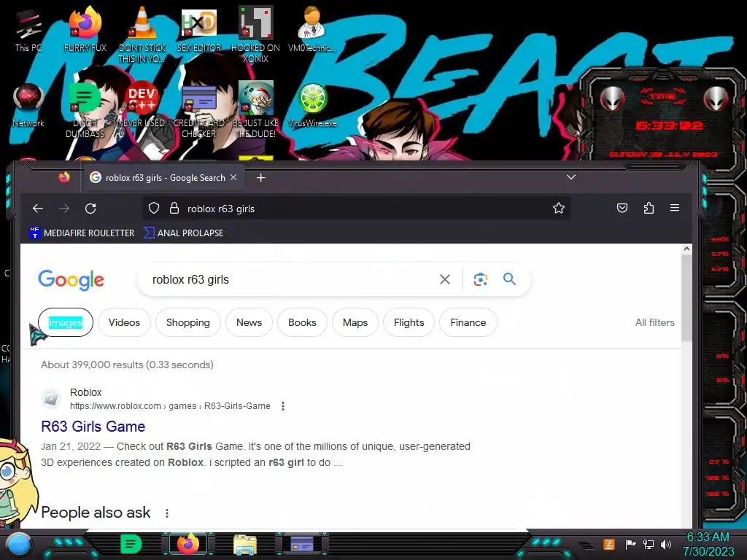
Task: Open the Roblox result options three dots
Action: pos(283,406)
